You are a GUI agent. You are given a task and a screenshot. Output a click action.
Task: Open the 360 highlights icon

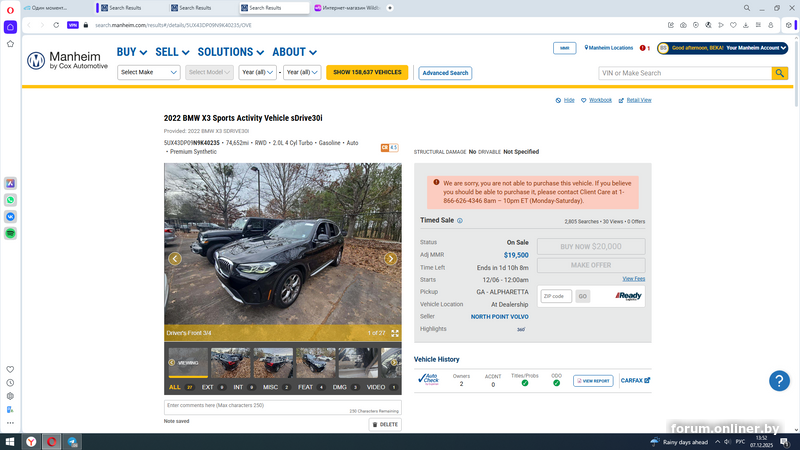point(521,329)
